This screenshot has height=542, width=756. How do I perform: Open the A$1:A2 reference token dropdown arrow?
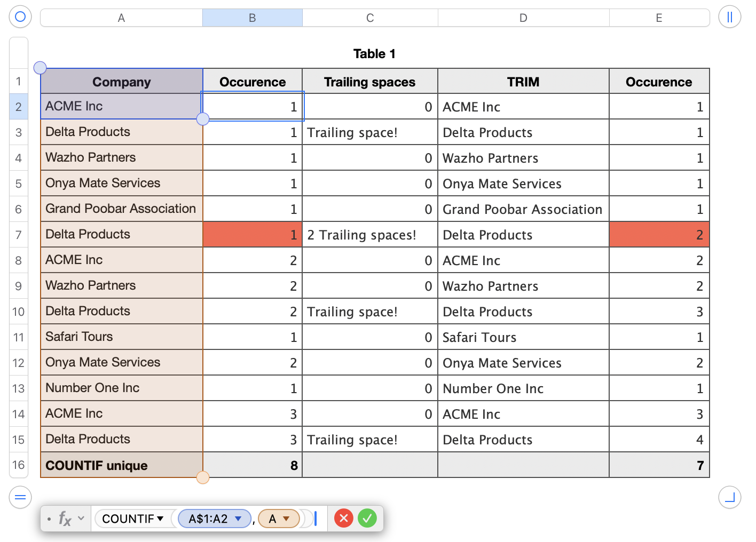click(x=238, y=519)
